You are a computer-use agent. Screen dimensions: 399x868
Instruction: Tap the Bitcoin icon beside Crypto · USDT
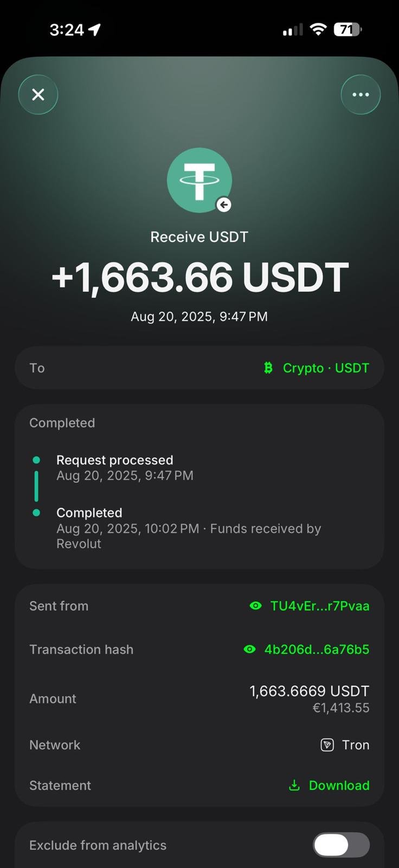pos(268,368)
